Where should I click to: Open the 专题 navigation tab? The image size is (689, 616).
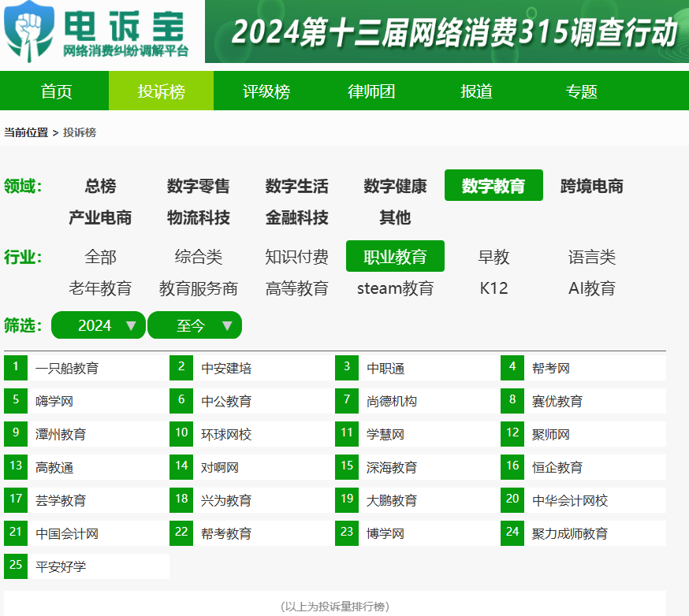point(581,91)
